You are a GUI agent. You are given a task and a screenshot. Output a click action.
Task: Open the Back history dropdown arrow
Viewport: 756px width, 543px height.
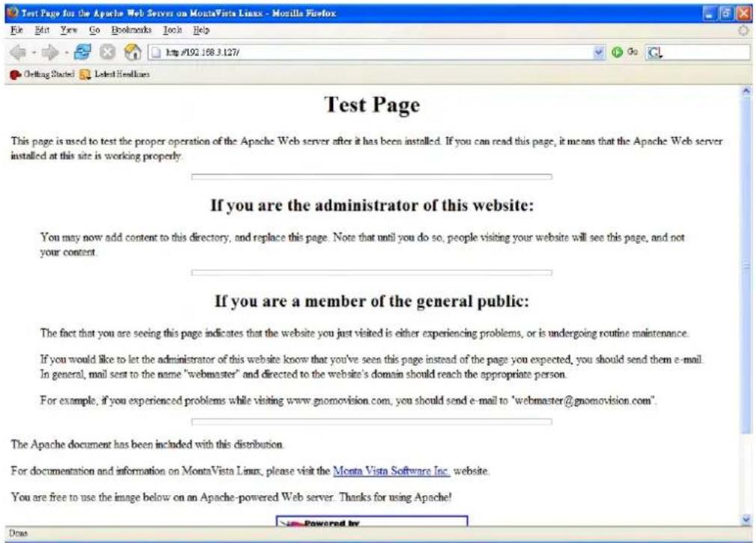point(34,52)
